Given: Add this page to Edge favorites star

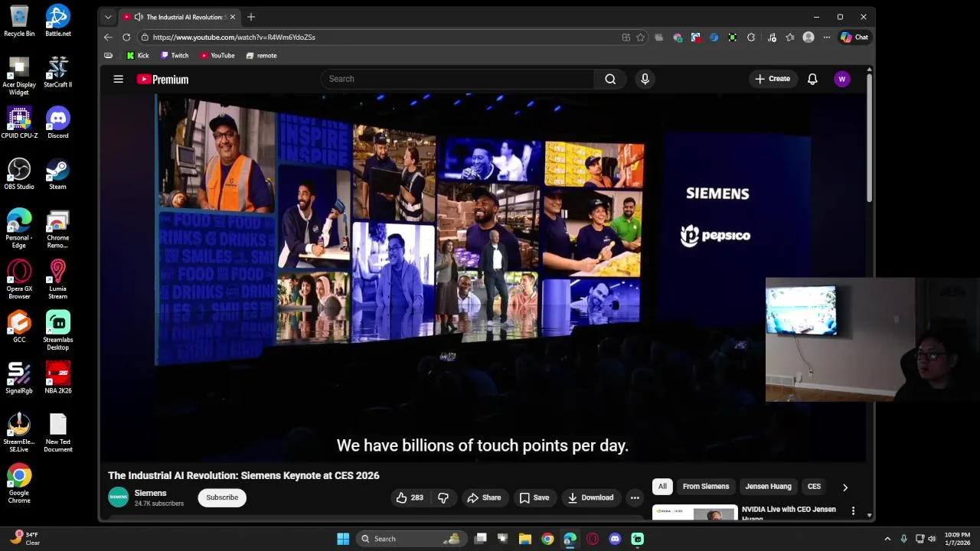Looking at the screenshot, I should pos(640,37).
